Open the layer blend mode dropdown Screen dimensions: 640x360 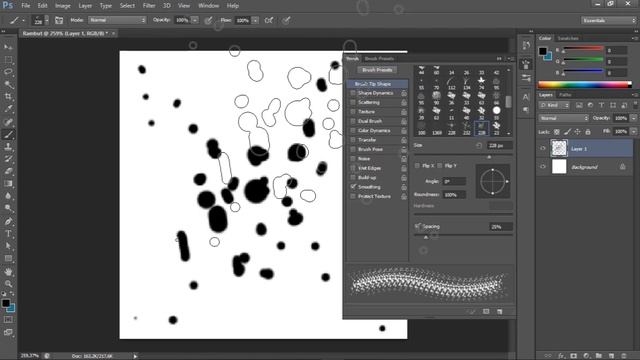tap(563, 118)
